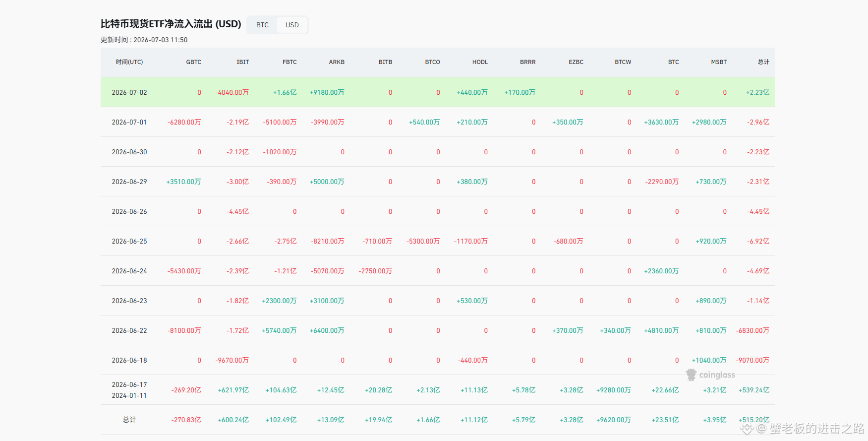Click the total -2.96亿 for 2026-07-01
868x441 pixels.
(x=758, y=122)
